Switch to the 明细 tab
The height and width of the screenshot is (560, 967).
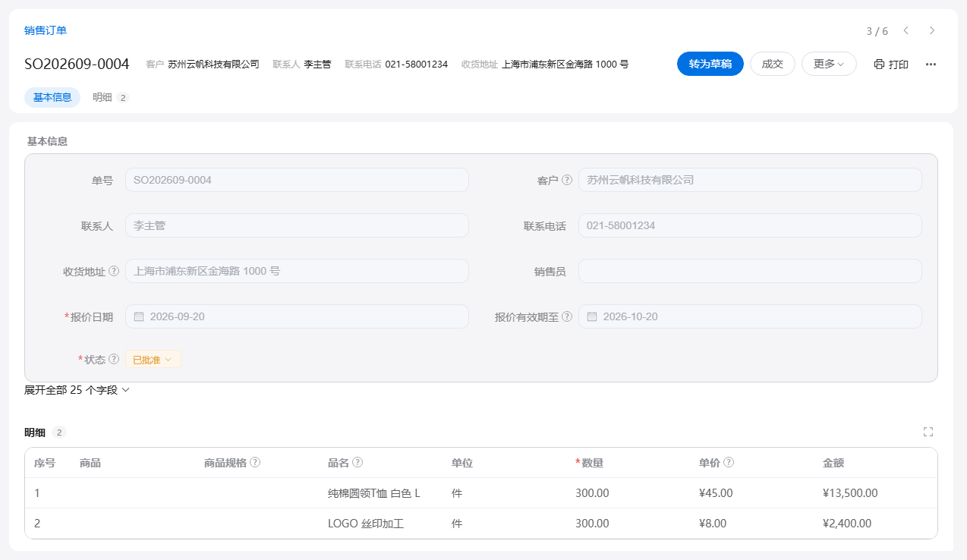click(111, 97)
